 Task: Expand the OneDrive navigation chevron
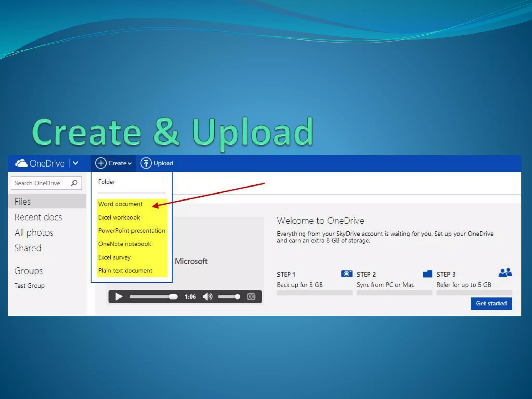pyautogui.click(x=76, y=163)
